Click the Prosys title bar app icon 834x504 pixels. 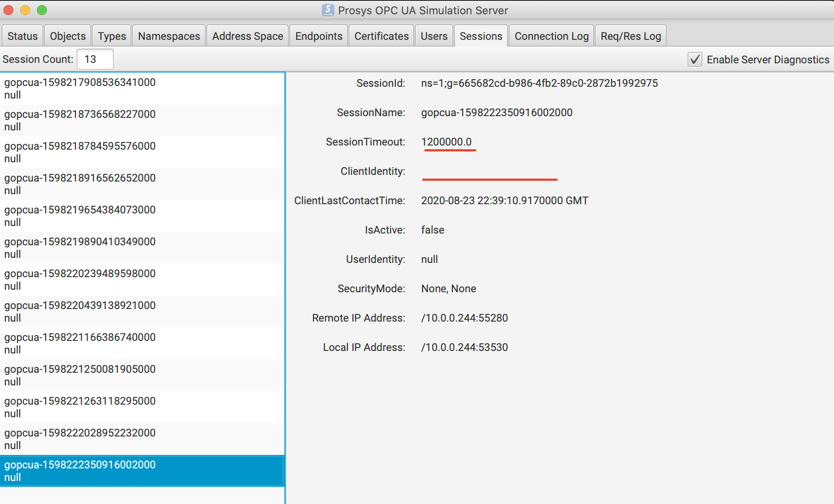[x=328, y=10]
